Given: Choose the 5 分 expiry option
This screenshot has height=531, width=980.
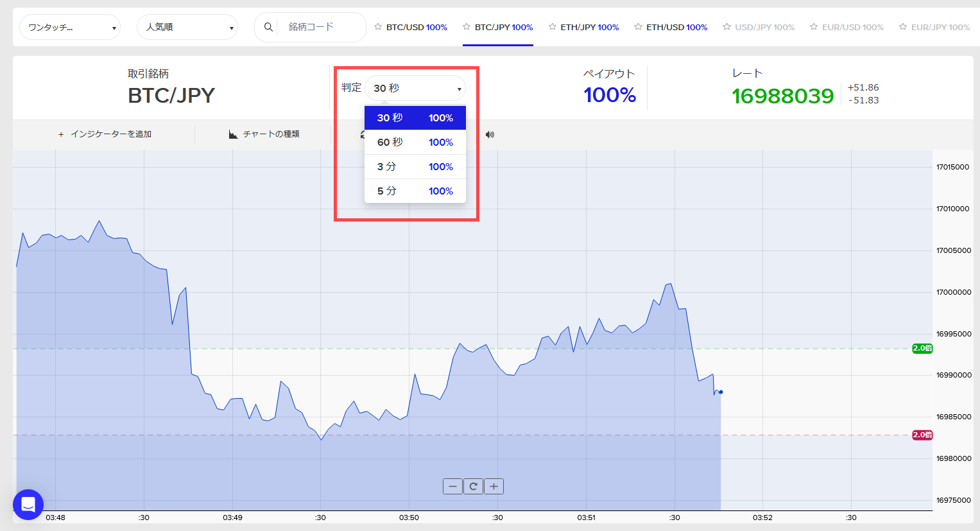Looking at the screenshot, I should pos(415,191).
